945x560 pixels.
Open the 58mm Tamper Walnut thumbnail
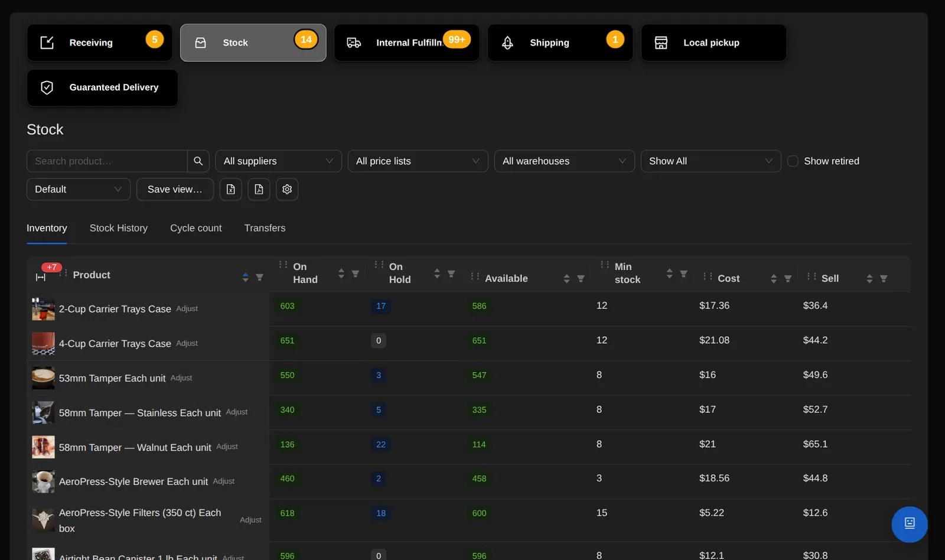click(x=43, y=447)
